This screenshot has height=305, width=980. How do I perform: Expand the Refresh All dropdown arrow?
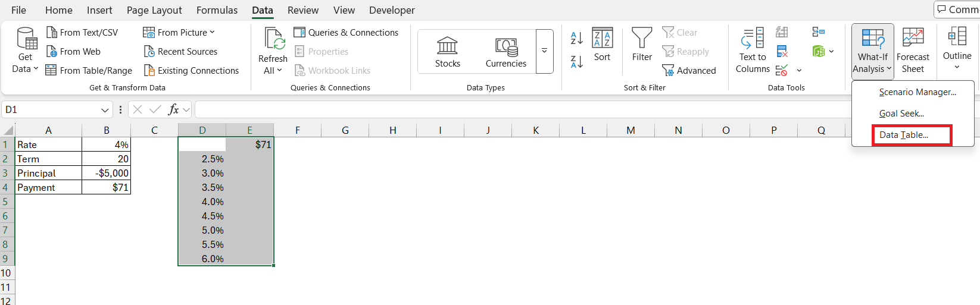click(x=280, y=70)
